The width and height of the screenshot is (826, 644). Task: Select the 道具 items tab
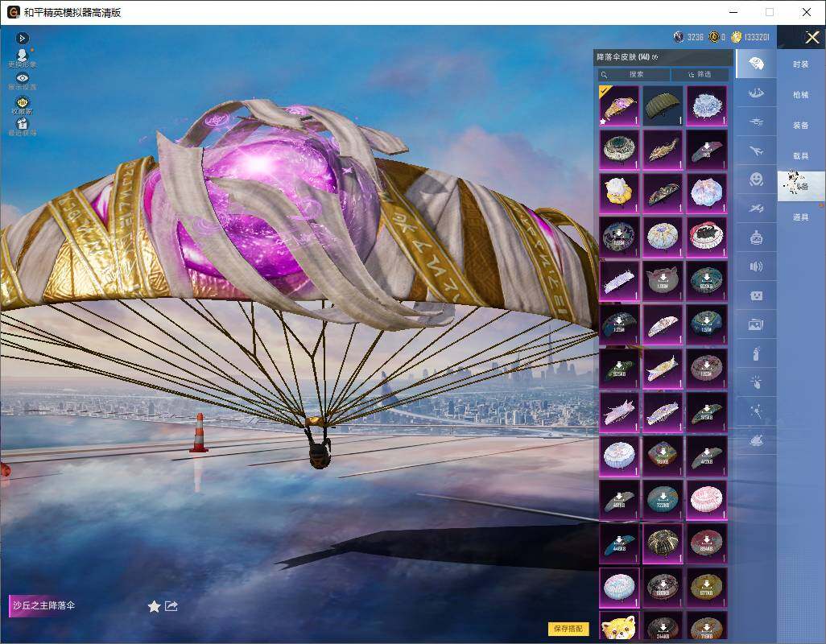pyautogui.click(x=801, y=217)
